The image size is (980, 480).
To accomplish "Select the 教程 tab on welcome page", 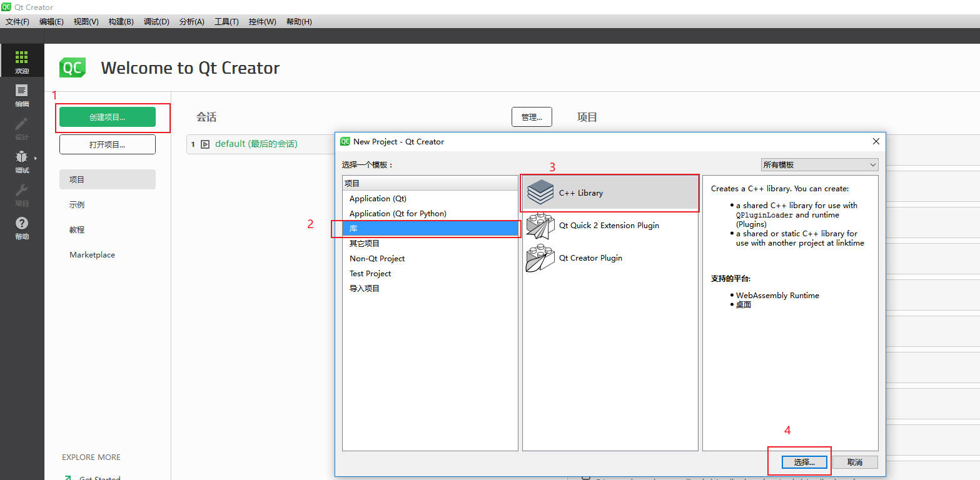I will coord(108,229).
